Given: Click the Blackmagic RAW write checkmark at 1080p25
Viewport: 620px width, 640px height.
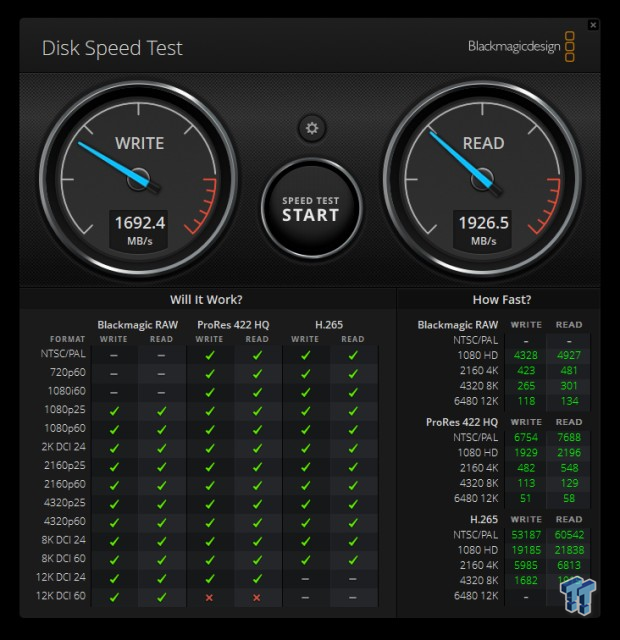Looking at the screenshot, I should click(x=114, y=411).
